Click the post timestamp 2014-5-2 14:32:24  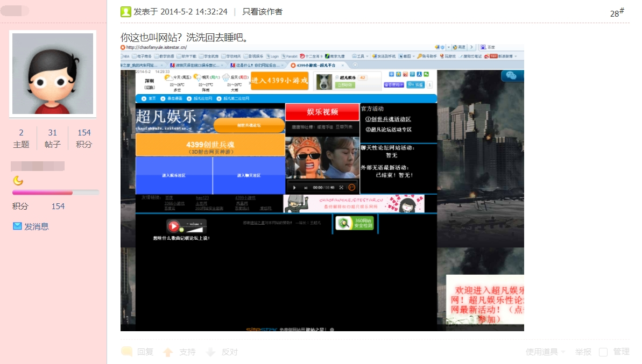pyautogui.click(x=194, y=12)
